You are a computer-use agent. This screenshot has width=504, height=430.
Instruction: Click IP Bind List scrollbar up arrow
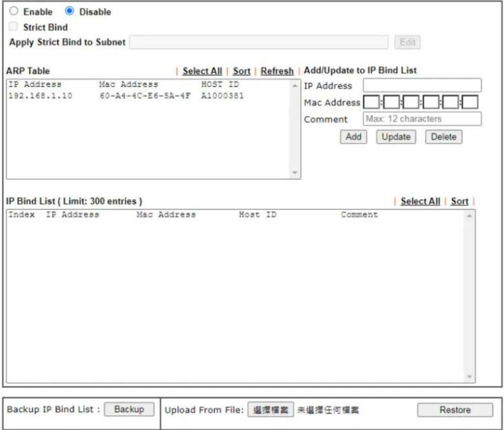point(469,216)
